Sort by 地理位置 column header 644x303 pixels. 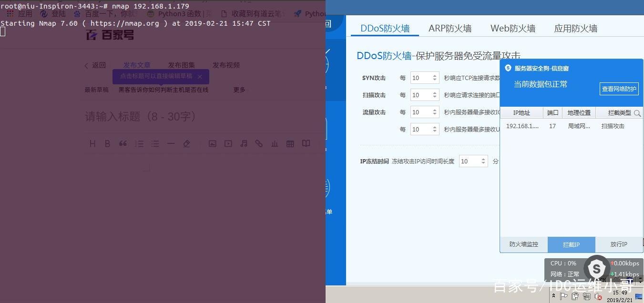click(579, 113)
